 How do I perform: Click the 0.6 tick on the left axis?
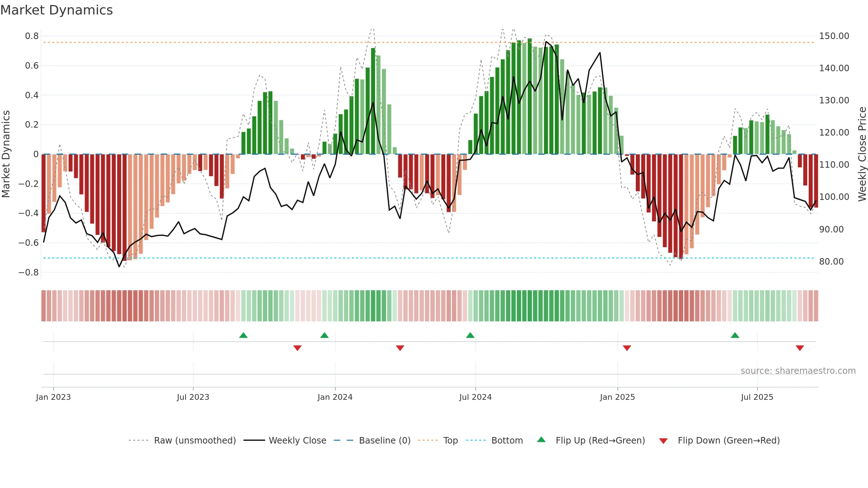[x=32, y=66]
